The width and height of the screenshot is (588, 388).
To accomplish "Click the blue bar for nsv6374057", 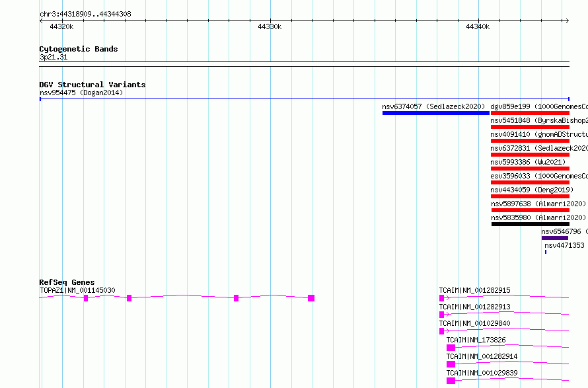I will (436, 113).
